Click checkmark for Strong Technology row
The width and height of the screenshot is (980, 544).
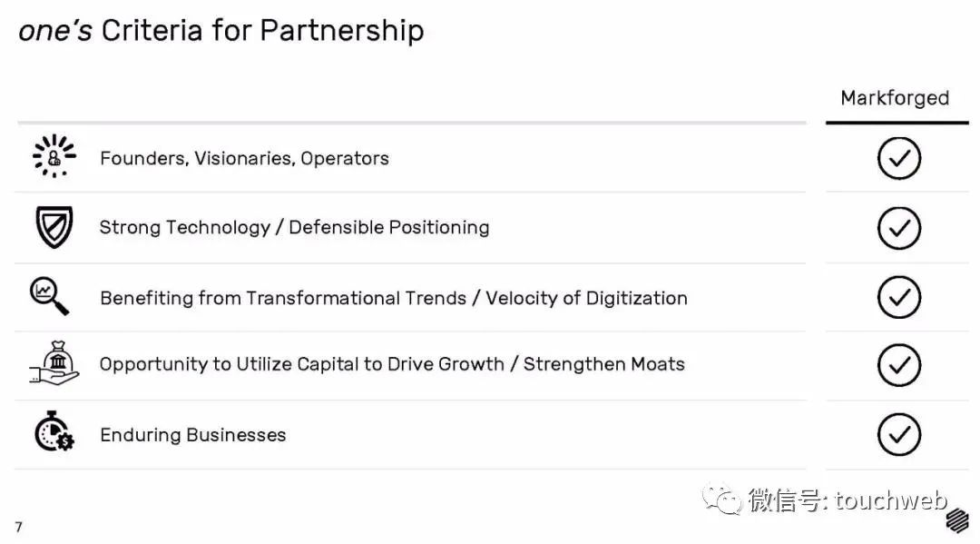[x=898, y=228]
